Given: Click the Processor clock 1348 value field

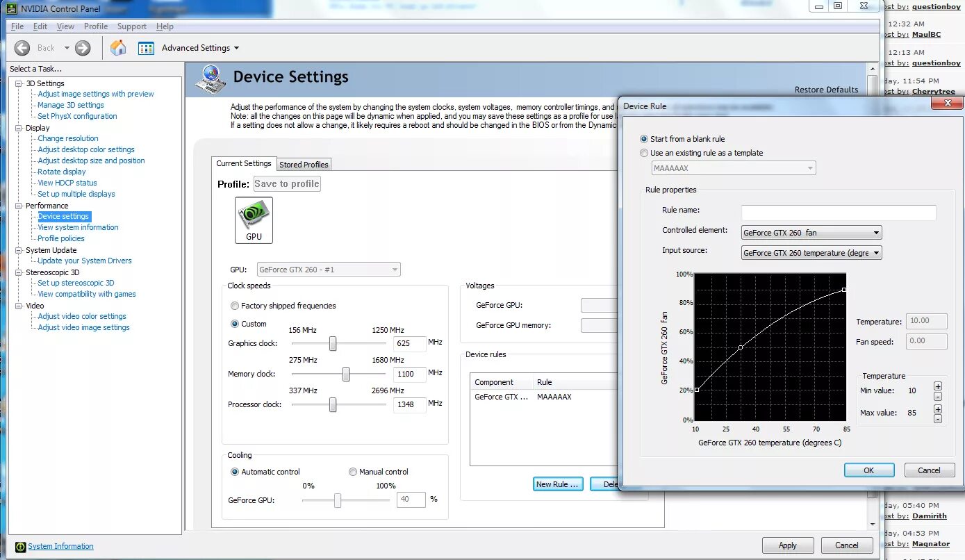Looking at the screenshot, I should tap(409, 404).
